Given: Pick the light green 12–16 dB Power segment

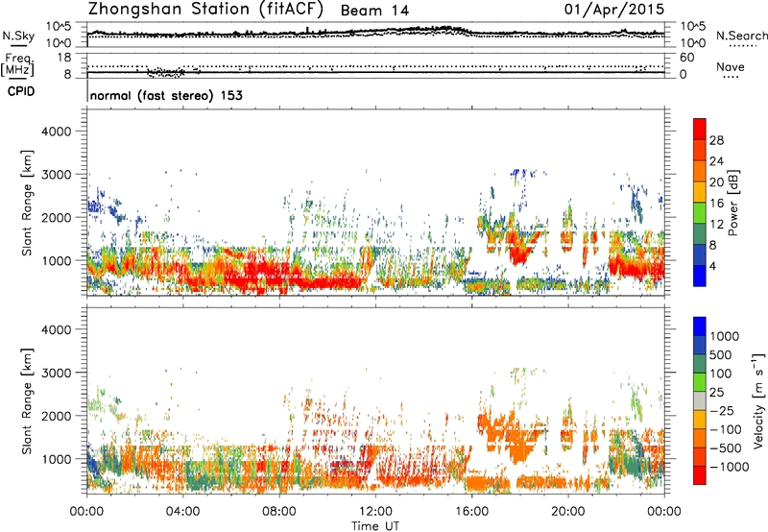Looking at the screenshot, I should [700, 212].
